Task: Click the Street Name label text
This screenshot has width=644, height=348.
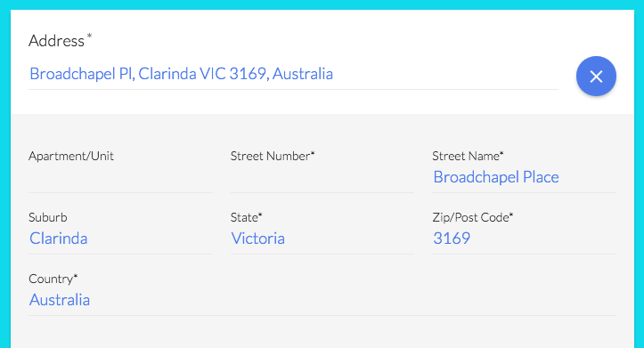Action: coord(466,156)
